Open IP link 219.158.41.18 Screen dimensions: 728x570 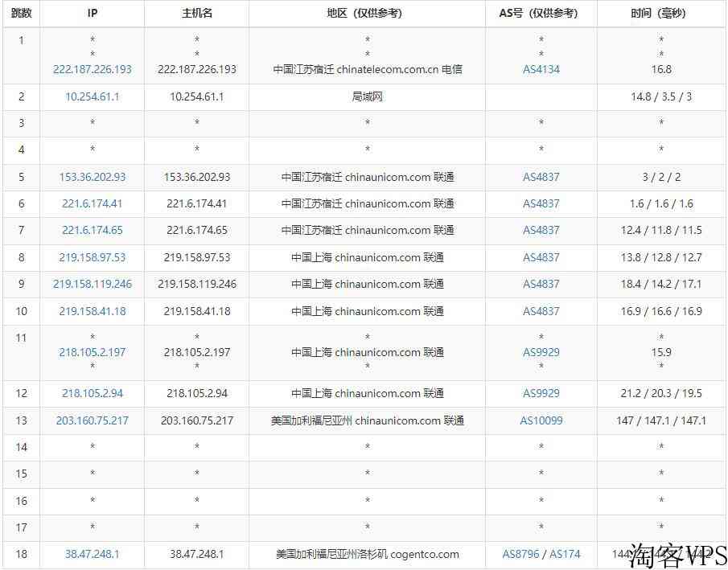pyautogui.click(x=93, y=311)
